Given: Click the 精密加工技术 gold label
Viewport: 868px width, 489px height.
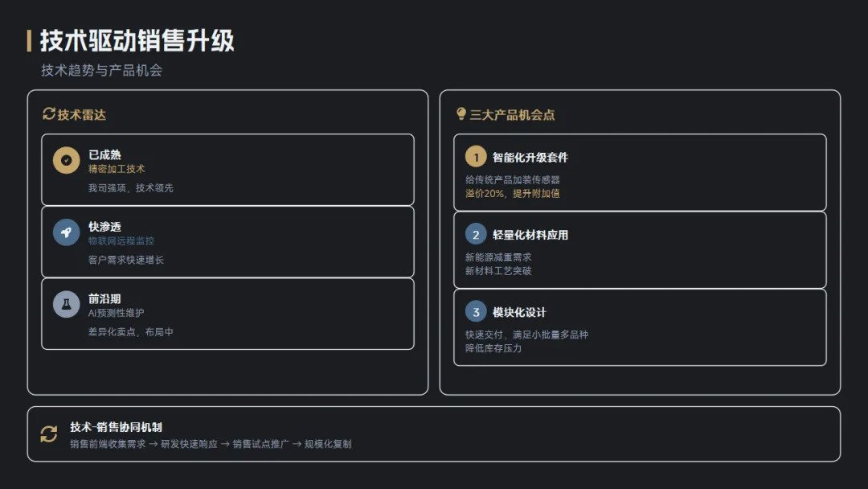Looking at the screenshot, I should (x=117, y=170).
